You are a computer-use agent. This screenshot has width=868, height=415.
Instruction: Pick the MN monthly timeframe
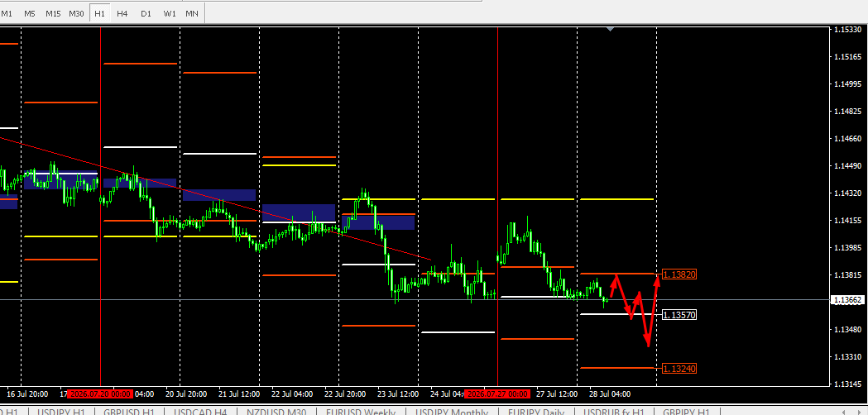coord(192,13)
